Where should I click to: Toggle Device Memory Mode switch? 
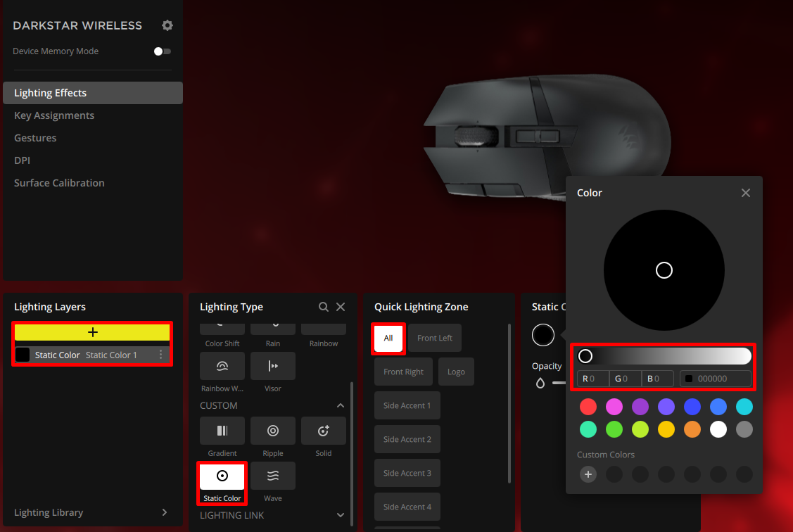click(x=163, y=51)
